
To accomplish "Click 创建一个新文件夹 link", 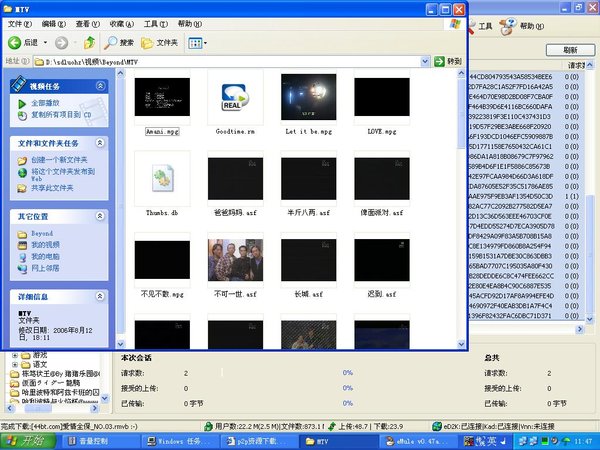I will click(x=59, y=160).
